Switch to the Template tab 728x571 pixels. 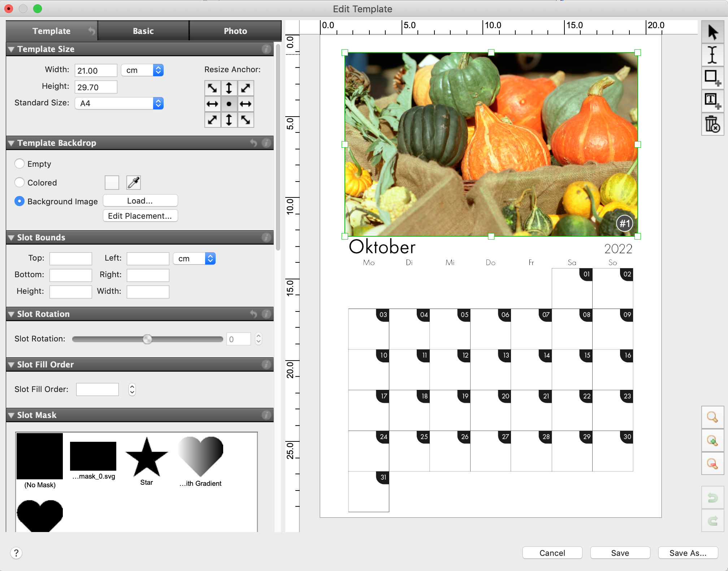(x=52, y=31)
